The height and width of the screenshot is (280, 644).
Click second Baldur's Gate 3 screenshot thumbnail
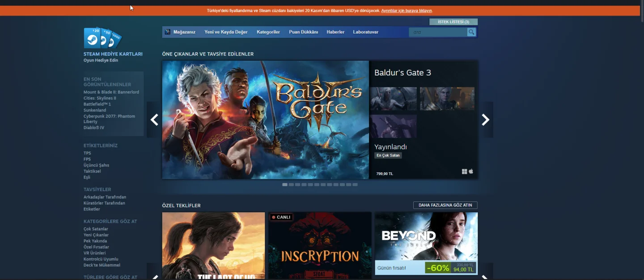click(x=447, y=99)
